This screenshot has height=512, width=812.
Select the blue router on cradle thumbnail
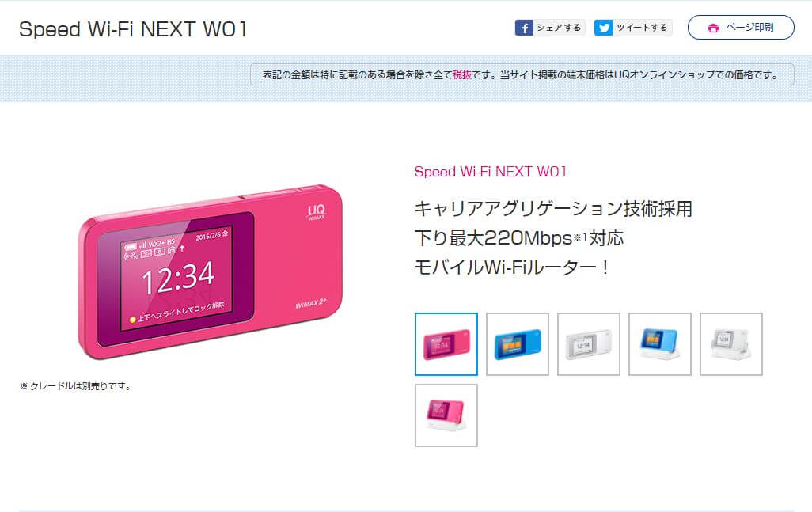coord(660,344)
